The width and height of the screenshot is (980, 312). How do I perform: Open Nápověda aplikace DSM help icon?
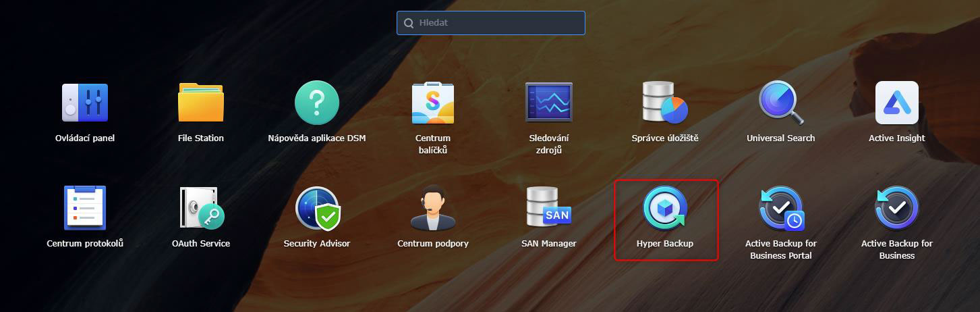coord(317,103)
